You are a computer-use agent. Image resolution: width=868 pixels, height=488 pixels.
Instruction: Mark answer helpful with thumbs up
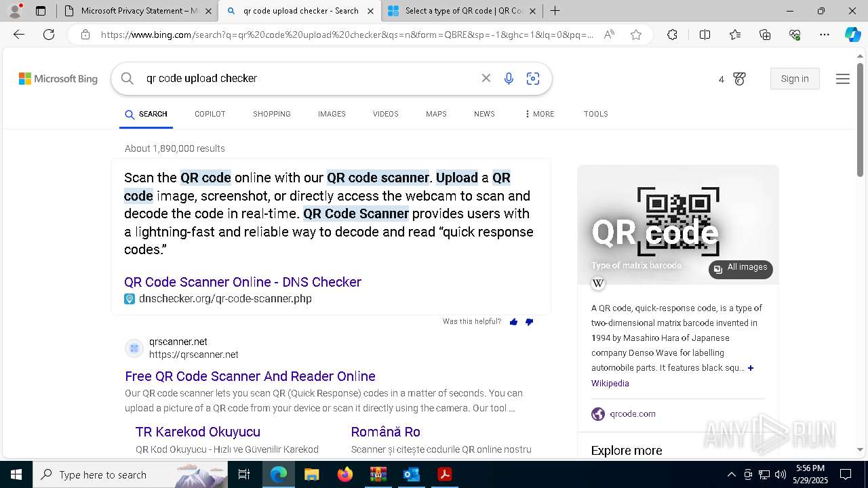[513, 322]
